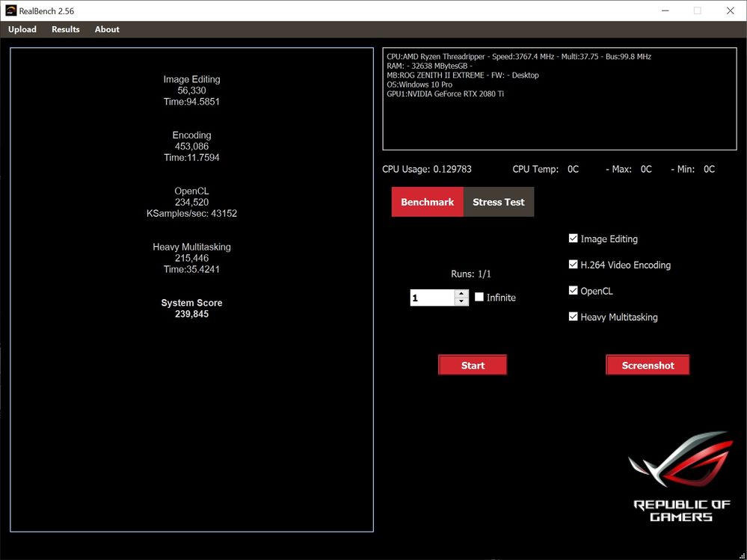The image size is (747, 560).
Task: Click the RealBench title bar app icon
Action: click(11, 10)
